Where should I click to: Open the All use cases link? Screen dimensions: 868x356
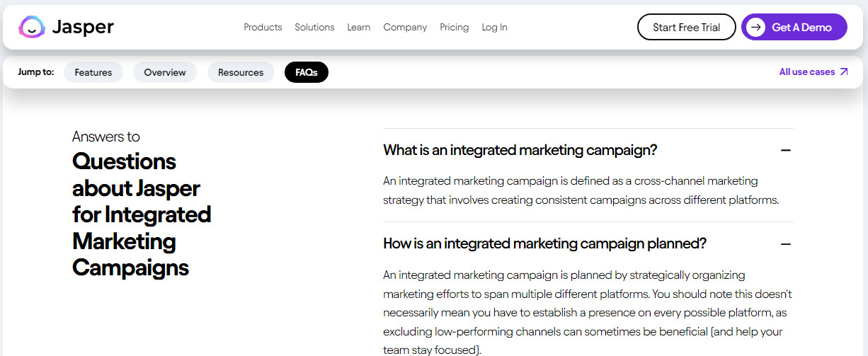click(x=813, y=72)
